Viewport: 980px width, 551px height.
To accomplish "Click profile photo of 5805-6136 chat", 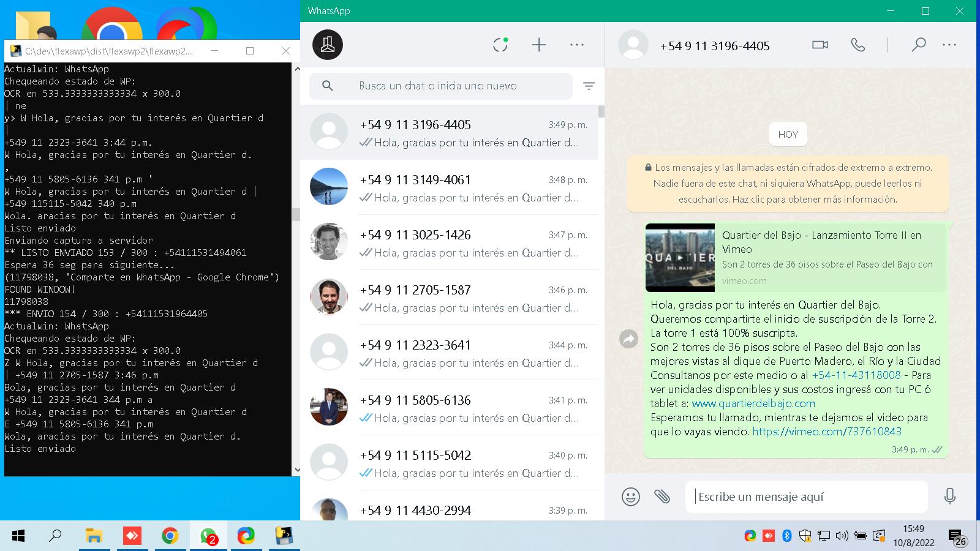I will point(329,407).
